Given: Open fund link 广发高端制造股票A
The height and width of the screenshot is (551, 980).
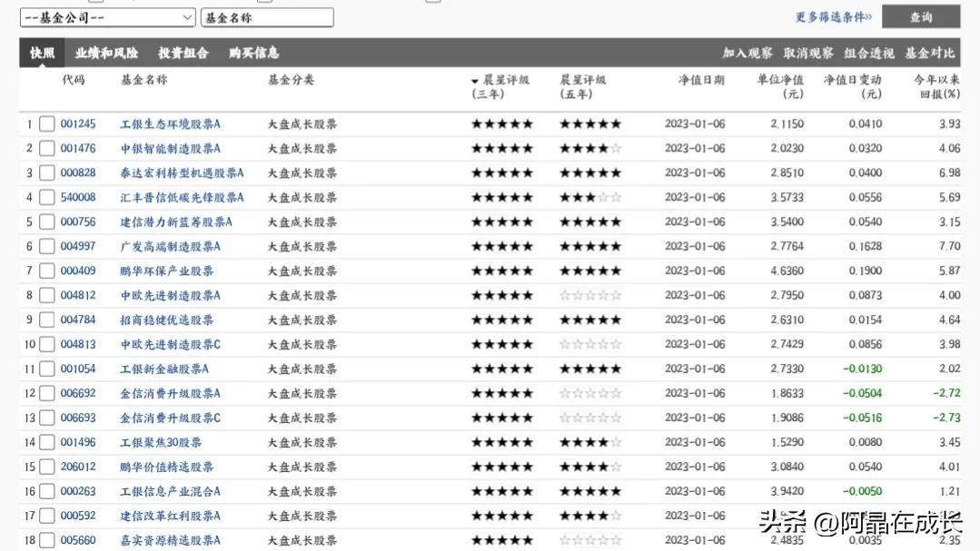Looking at the screenshot, I should pos(170,246).
